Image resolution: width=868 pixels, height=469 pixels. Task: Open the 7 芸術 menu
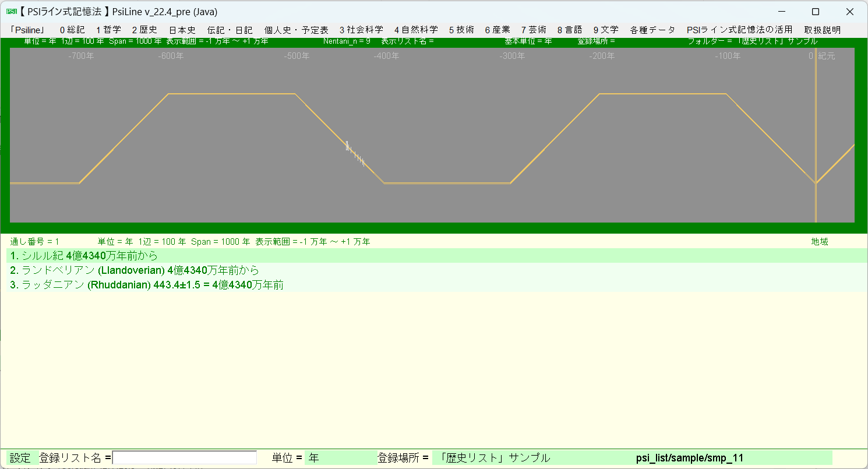tap(534, 30)
